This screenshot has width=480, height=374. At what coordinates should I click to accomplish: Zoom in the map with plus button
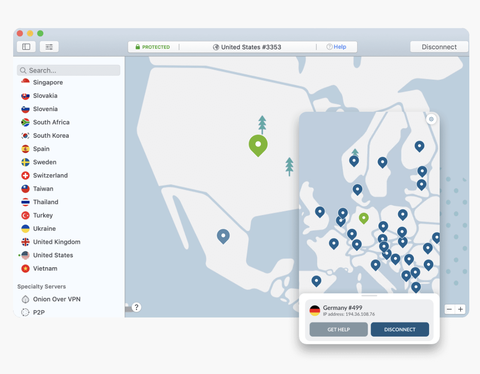point(460,309)
